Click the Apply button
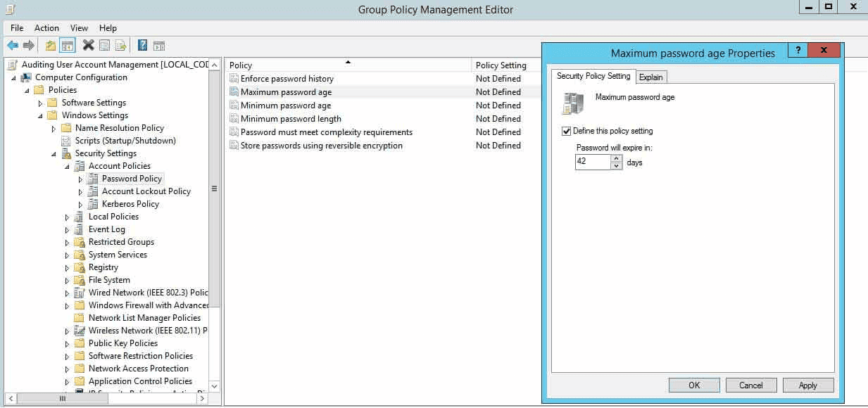The height and width of the screenshot is (408, 868). pos(807,385)
